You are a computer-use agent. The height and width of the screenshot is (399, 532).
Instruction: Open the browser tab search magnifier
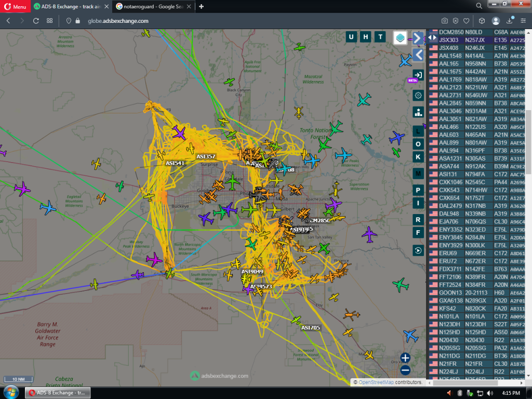(478, 6)
